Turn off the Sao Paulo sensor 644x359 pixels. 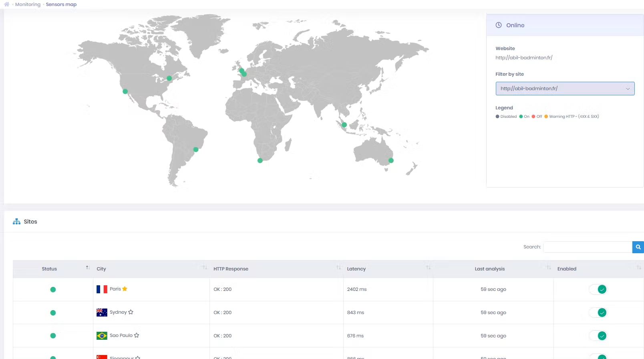pyautogui.click(x=598, y=336)
